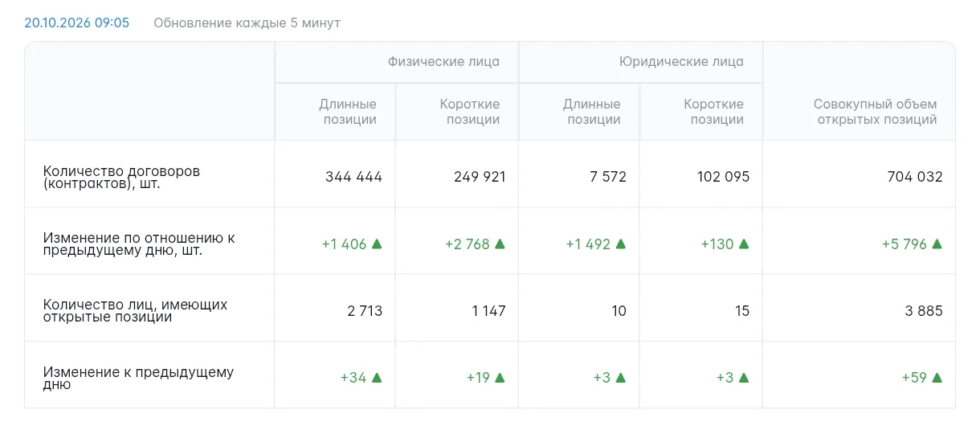
Task: Click green up arrow next to +59
Action: point(937,378)
